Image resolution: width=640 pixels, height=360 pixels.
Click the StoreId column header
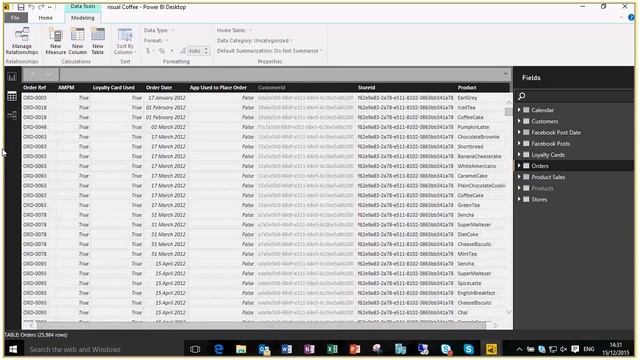[x=367, y=87]
